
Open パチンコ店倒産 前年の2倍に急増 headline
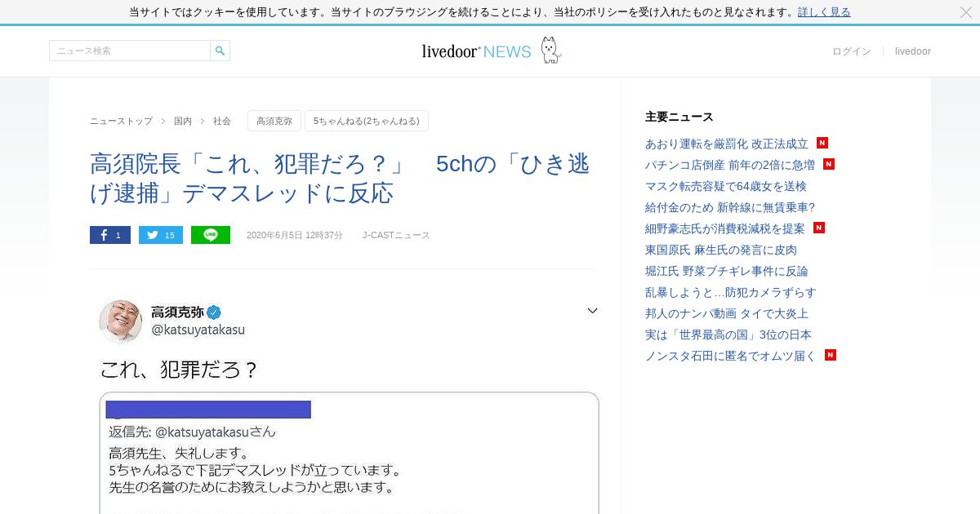730,165
